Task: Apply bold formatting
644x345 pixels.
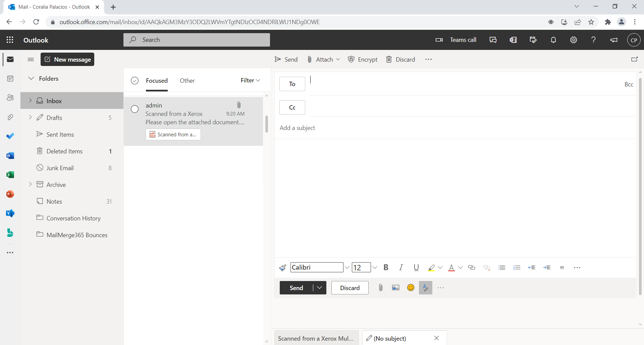Action: pos(386,267)
